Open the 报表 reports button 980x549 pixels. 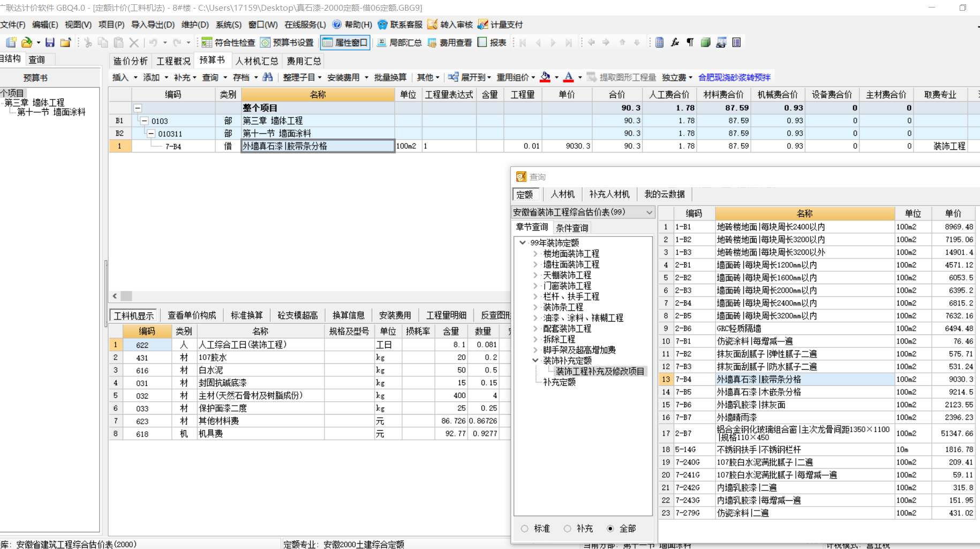tap(492, 42)
